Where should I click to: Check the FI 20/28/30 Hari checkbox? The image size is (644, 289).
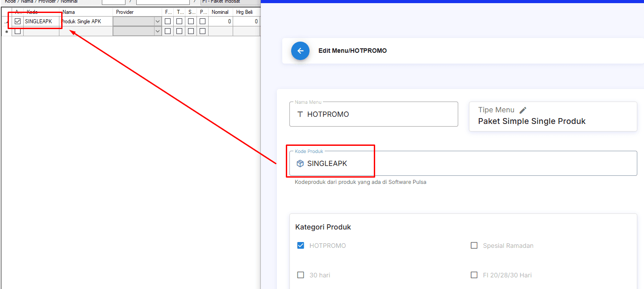click(x=474, y=275)
